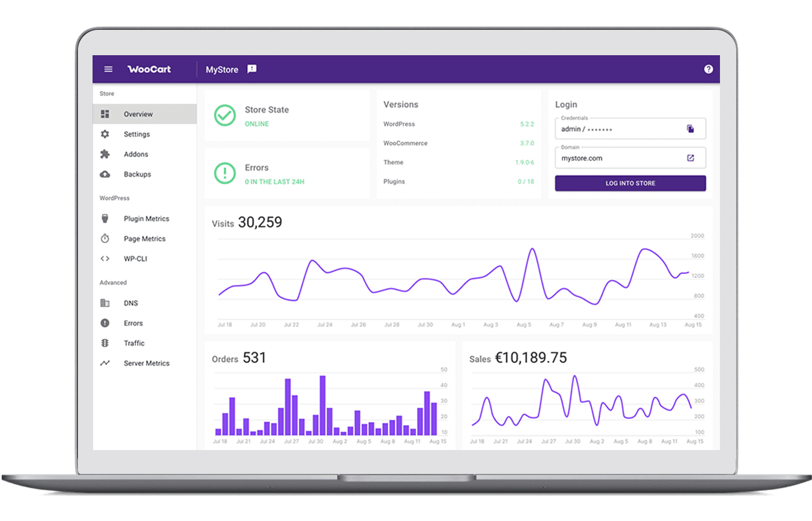Viewport: 812px width, 521px height.
Task: Click the Credentials field admin
Action: pyautogui.click(x=630, y=128)
